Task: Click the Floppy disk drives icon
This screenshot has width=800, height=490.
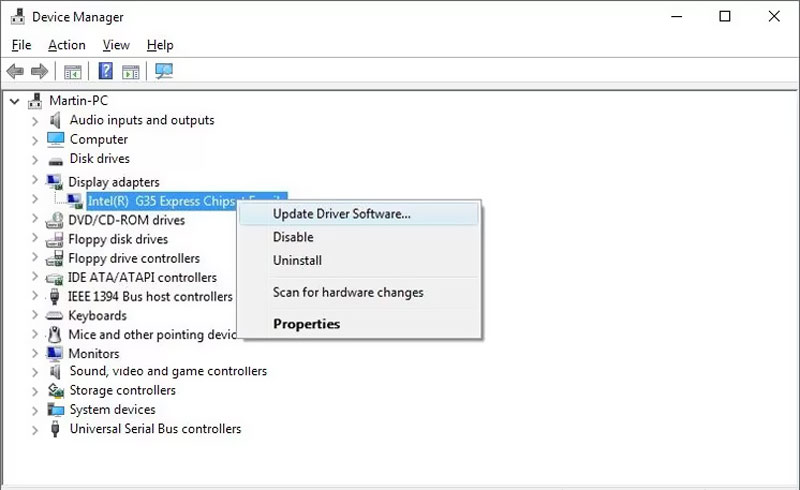Action: (54, 239)
